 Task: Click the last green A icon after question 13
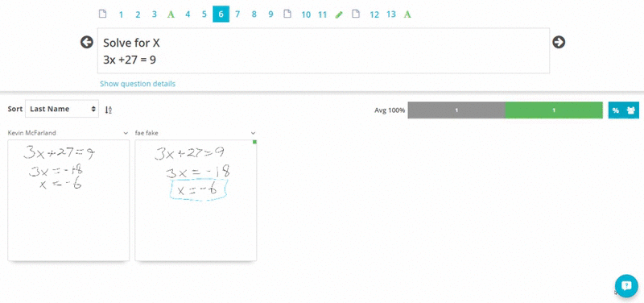point(407,15)
